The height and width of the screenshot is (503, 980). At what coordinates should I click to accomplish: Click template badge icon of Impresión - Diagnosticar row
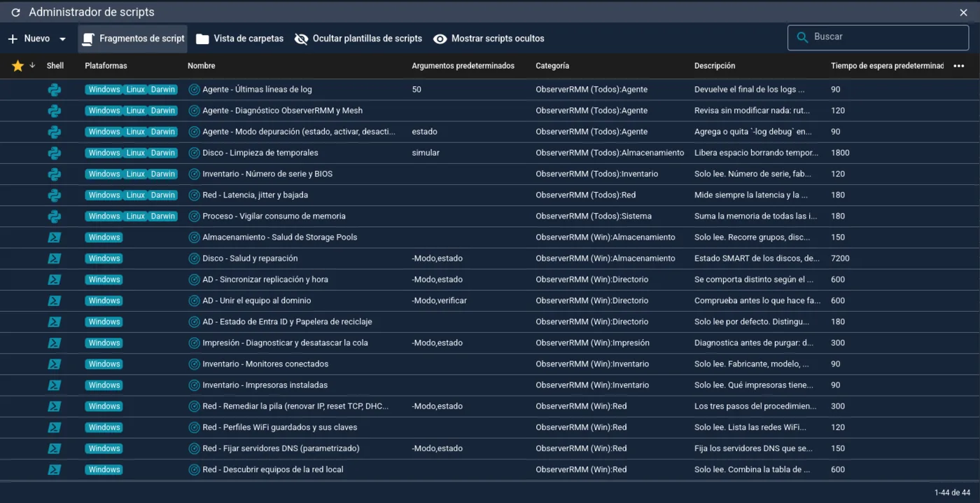pos(195,343)
